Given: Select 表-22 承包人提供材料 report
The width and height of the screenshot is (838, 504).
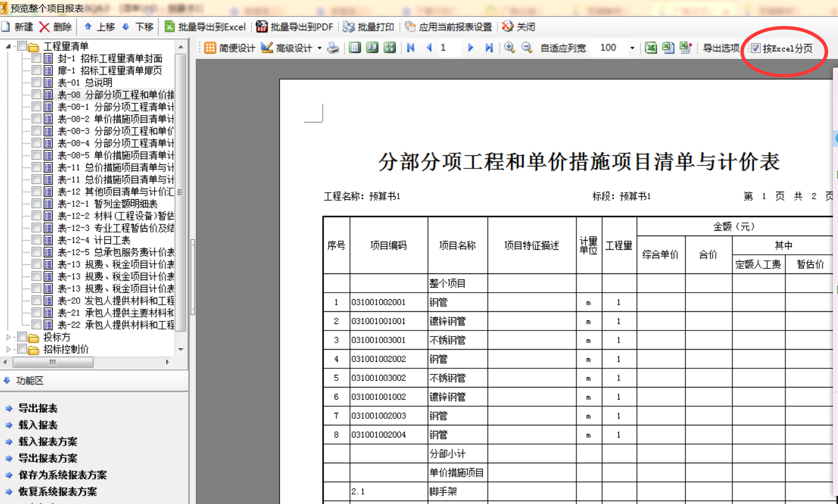Looking at the screenshot, I should pyautogui.click(x=116, y=325).
